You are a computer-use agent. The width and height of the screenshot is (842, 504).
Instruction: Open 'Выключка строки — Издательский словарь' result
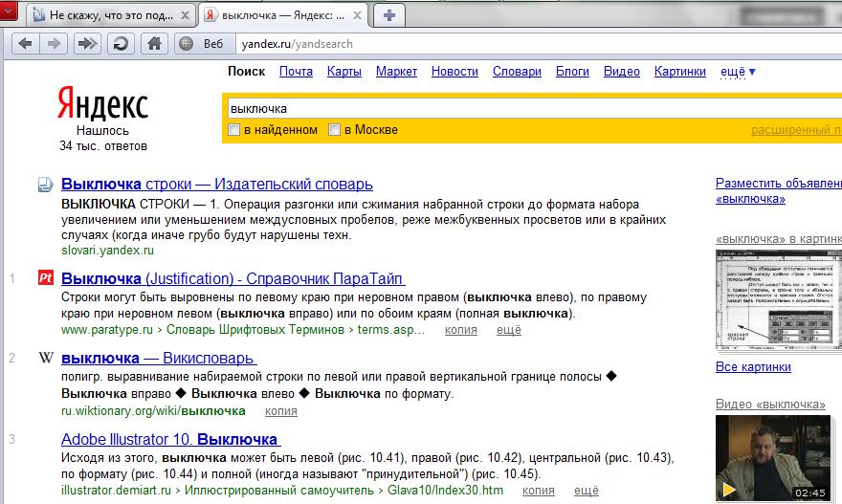[x=217, y=185]
